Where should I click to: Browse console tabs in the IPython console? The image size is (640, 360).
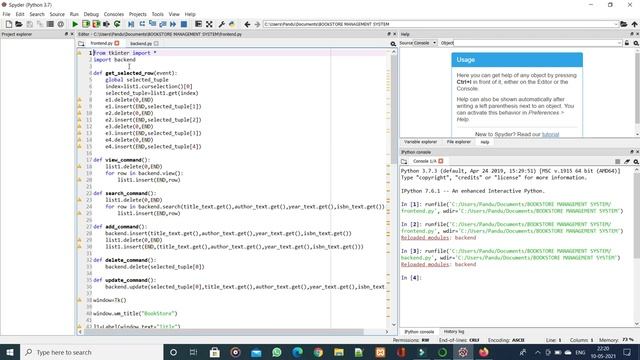click(404, 161)
